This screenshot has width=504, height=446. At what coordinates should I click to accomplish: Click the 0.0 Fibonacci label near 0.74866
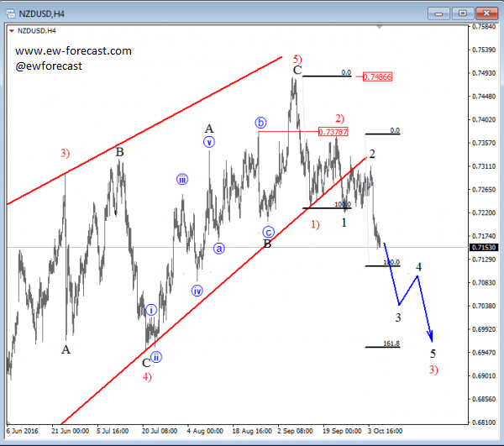click(346, 72)
